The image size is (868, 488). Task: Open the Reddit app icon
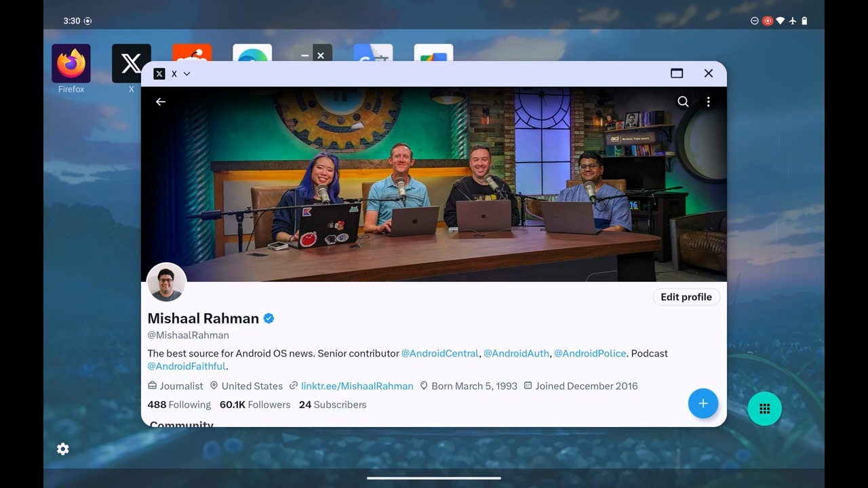pyautogui.click(x=192, y=53)
